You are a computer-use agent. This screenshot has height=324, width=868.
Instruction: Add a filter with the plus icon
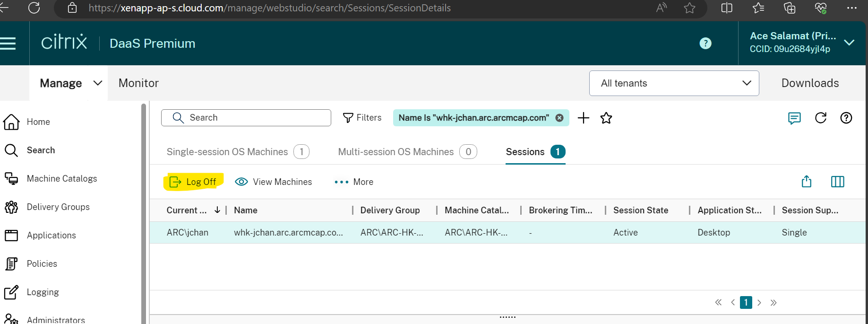point(584,118)
